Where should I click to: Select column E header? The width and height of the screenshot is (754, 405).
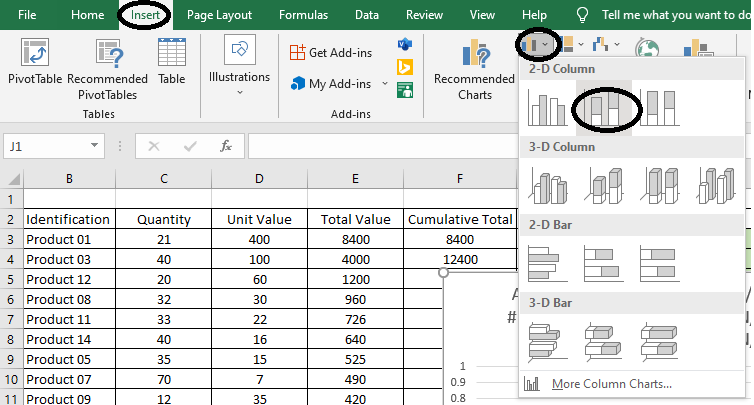[x=355, y=179]
